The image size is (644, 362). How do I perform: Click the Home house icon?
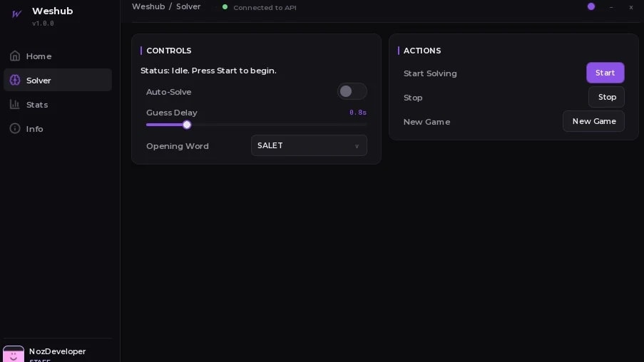[x=15, y=56]
